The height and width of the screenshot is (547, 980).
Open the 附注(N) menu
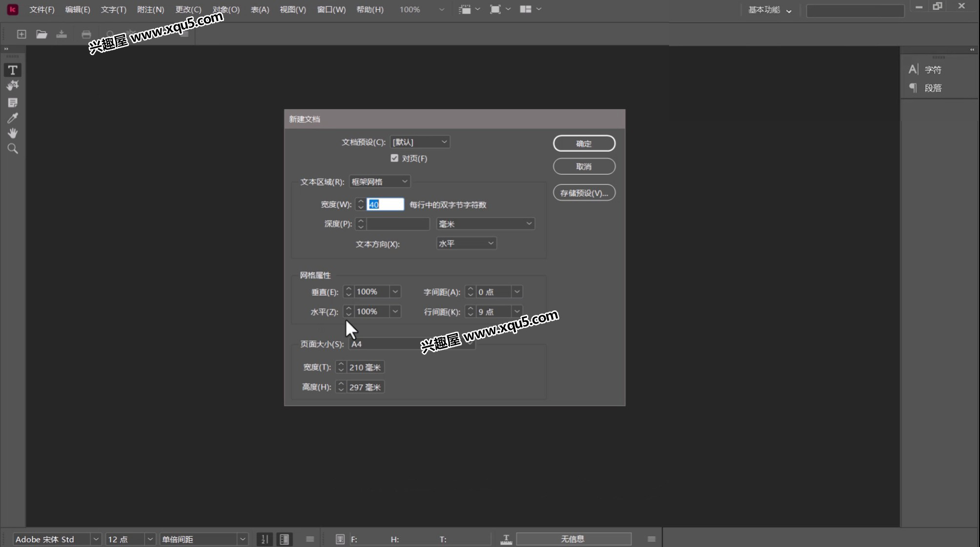(150, 9)
